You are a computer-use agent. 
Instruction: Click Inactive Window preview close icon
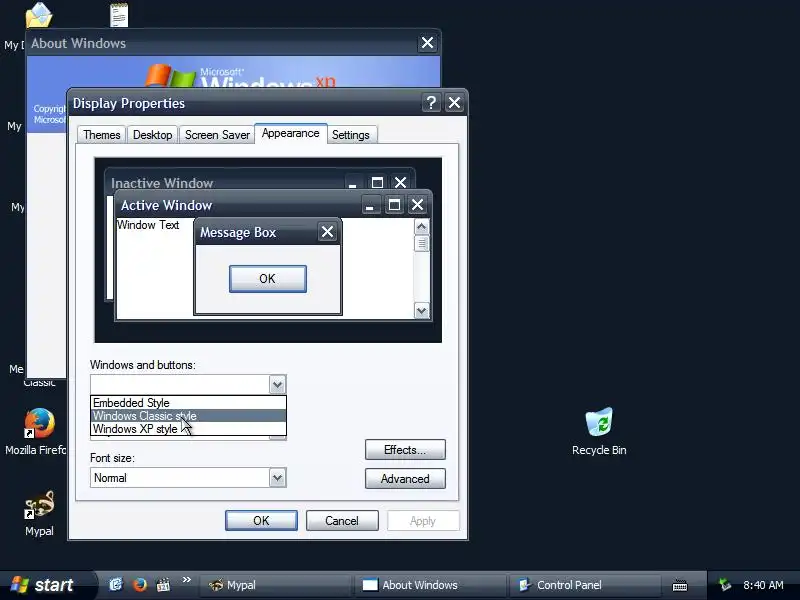[401, 183]
